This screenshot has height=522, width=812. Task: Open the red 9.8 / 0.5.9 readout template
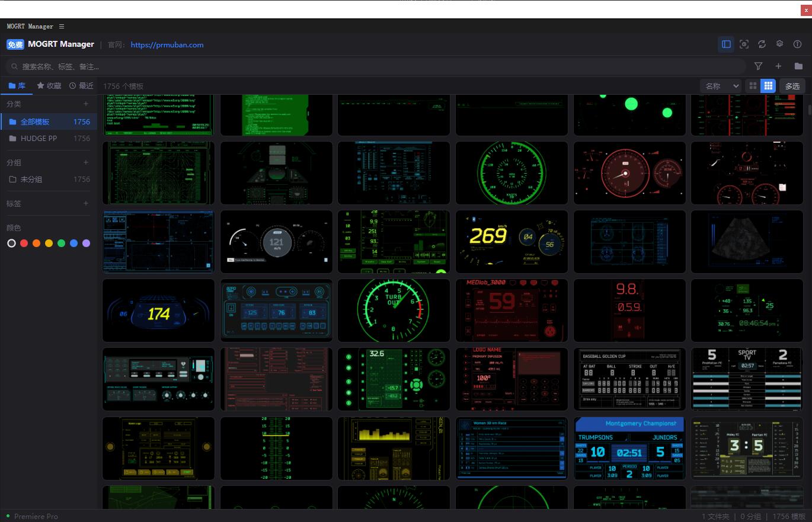click(x=629, y=310)
